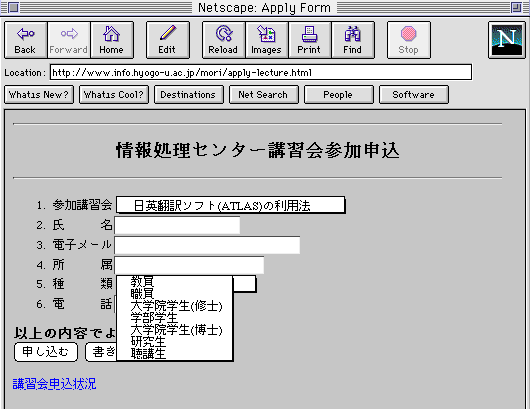Open the What's New? directory button
The image size is (530, 409).
(39, 95)
